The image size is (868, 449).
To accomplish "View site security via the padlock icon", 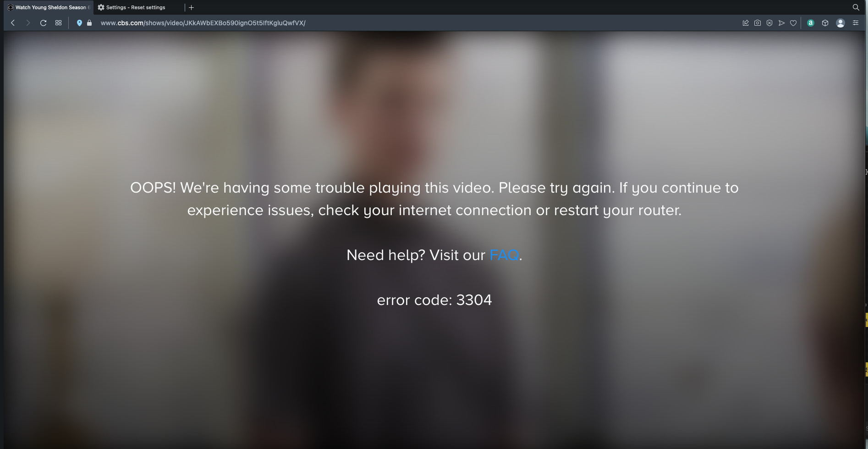I will (x=89, y=23).
